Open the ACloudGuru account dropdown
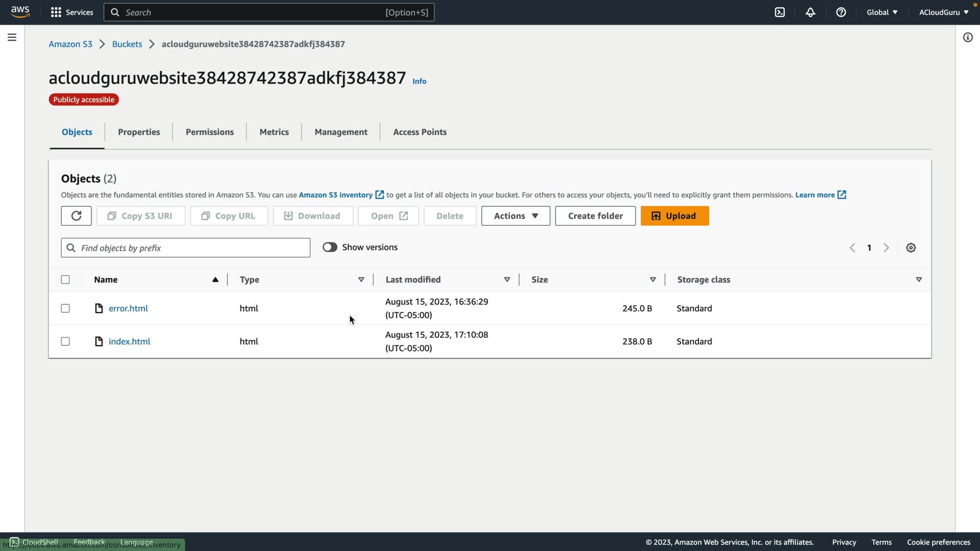980x551 pixels. [943, 12]
